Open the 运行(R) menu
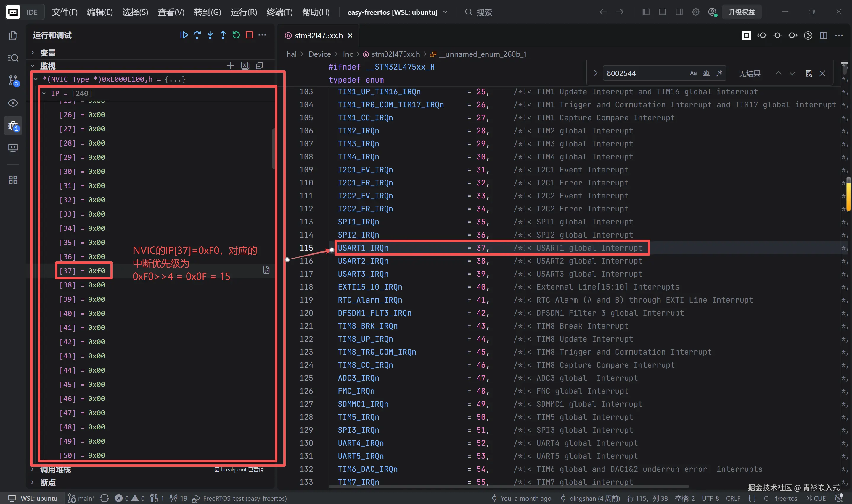The image size is (852, 504). tap(244, 12)
